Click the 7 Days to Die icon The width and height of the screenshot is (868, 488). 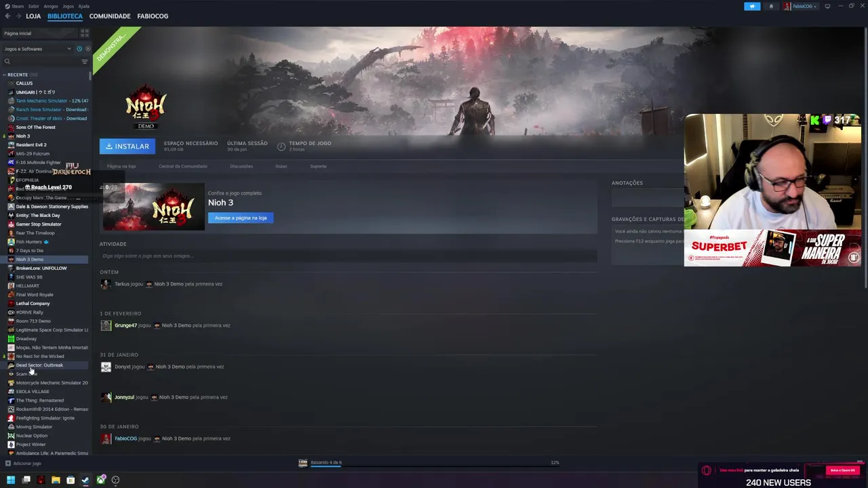click(11, 251)
